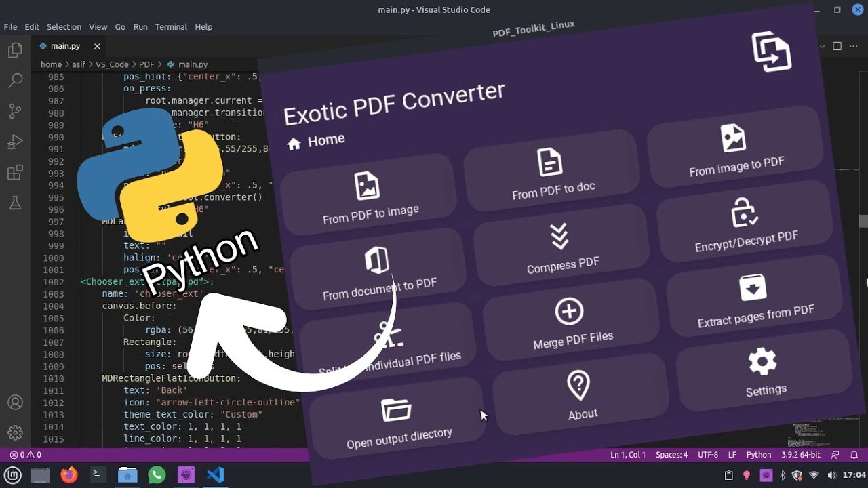Open Python language mode selector

[758, 455]
